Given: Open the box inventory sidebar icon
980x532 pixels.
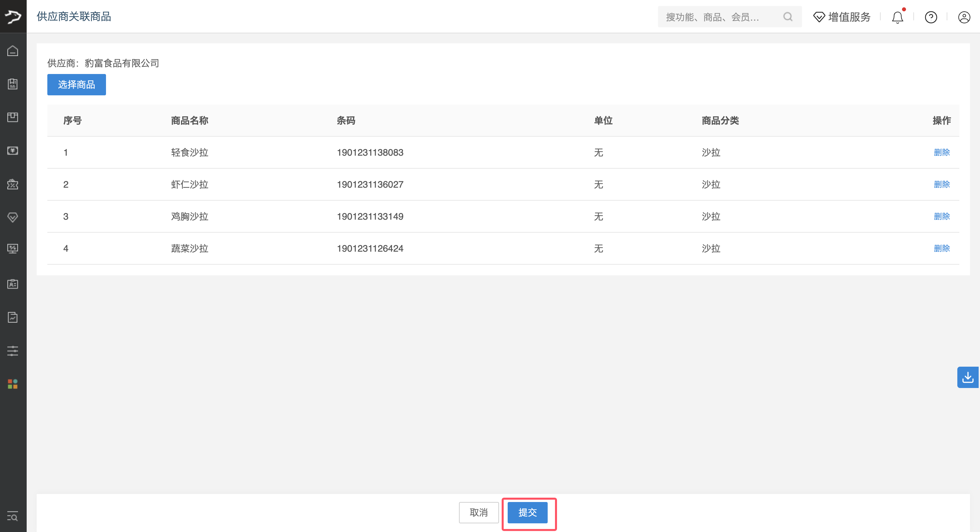Looking at the screenshot, I should (13, 117).
